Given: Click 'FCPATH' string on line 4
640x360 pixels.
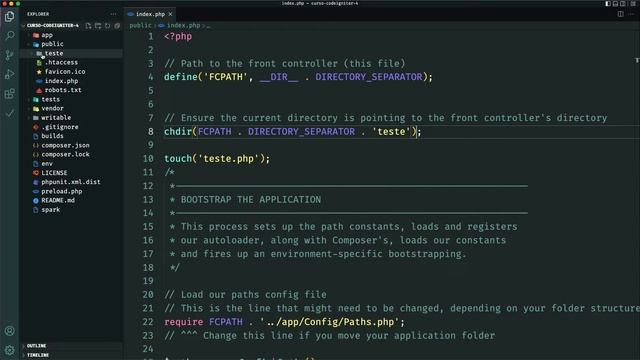Looking at the screenshot, I should [x=225, y=77].
